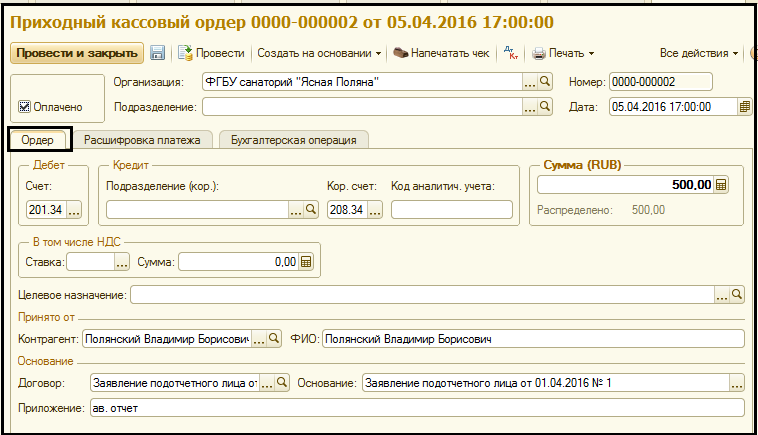Viewport: 758px width, 435px height.
Task: Click into the Основание field
Action: pos(546,383)
